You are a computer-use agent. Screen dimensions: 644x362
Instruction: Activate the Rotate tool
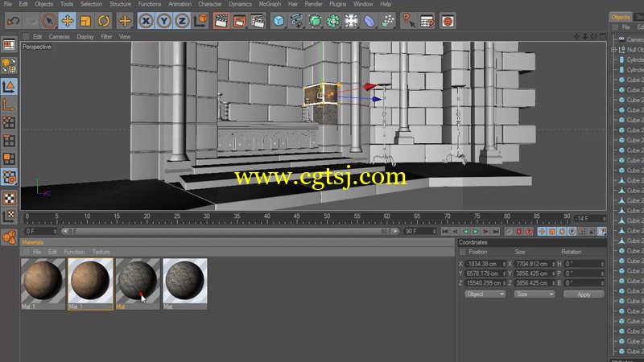[x=104, y=21]
